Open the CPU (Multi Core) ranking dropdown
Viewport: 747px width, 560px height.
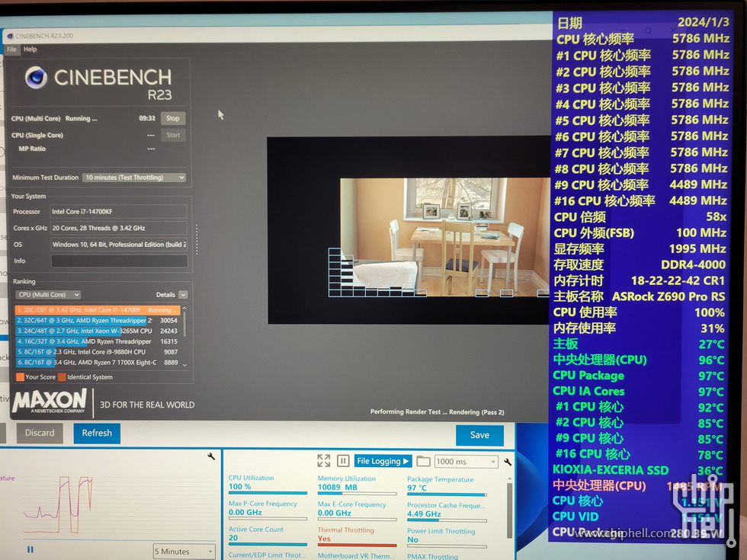click(48, 295)
